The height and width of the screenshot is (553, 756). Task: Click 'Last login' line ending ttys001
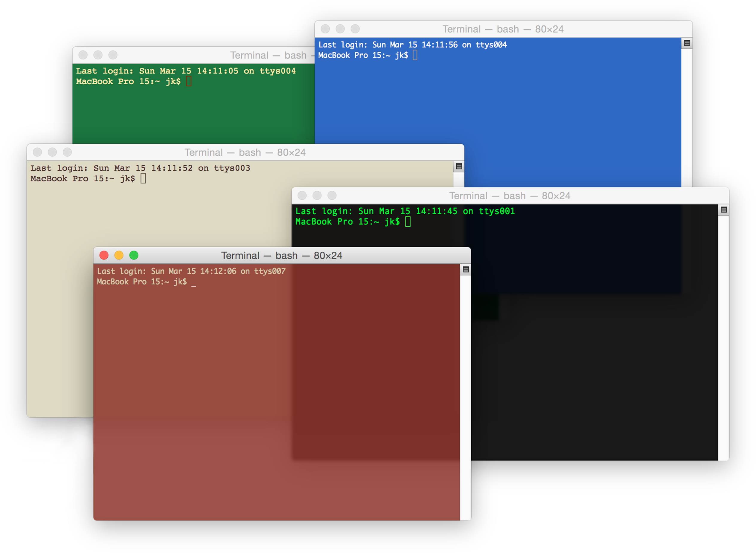(405, 211)
